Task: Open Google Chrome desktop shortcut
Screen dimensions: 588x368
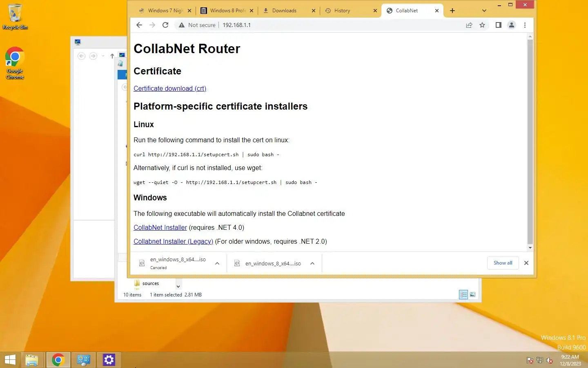Action: [x=15, y=63]
